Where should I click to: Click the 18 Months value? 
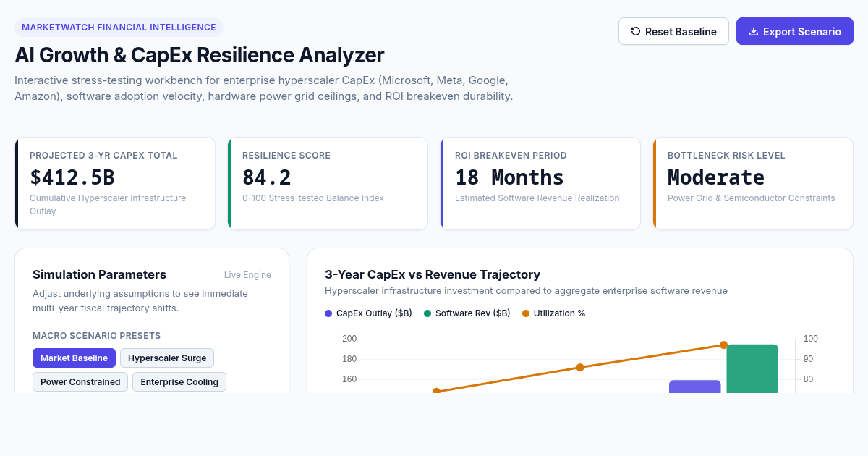[x=509, y=177]
